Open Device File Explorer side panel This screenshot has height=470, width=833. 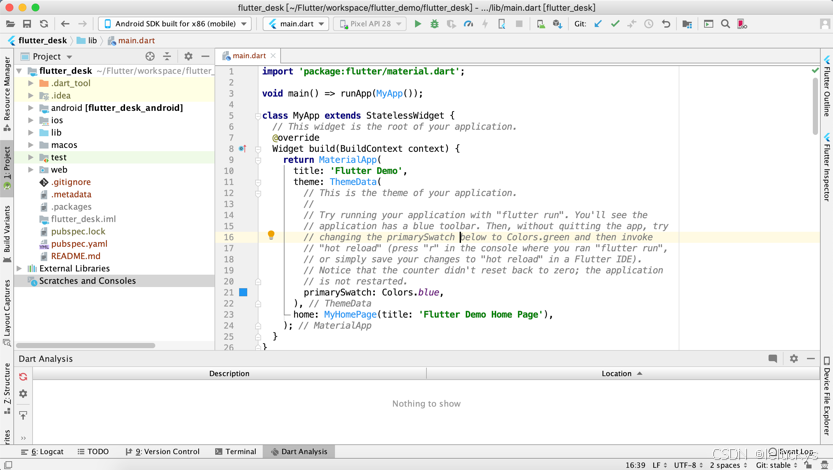827,396
